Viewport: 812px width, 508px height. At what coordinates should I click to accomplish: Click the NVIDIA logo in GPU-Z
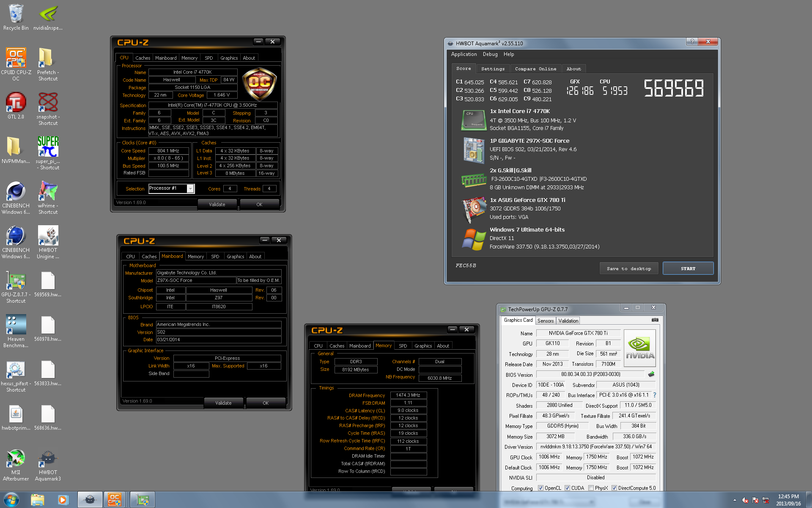(639, 348)
